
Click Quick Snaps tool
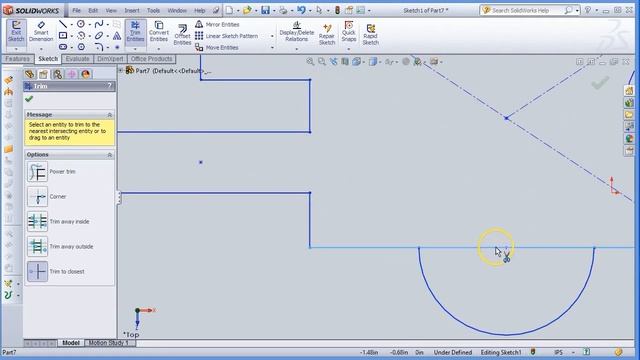[x=349, y=32]
